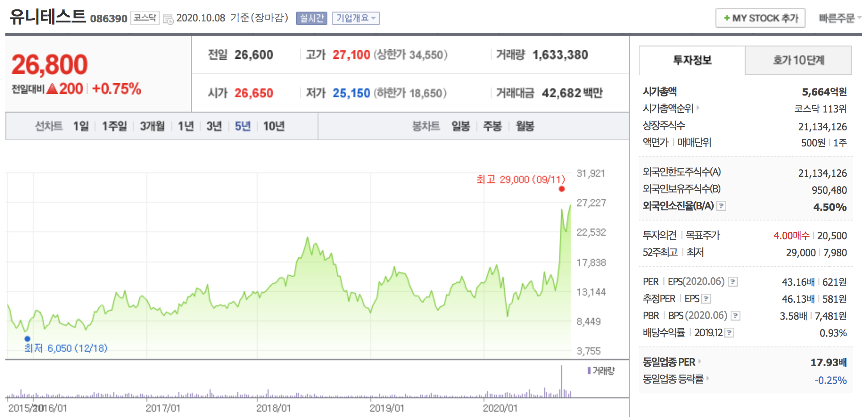This screenshot has width=868, height=417.
Task: Click high price value 27,100
Action: tap(351, 55)
